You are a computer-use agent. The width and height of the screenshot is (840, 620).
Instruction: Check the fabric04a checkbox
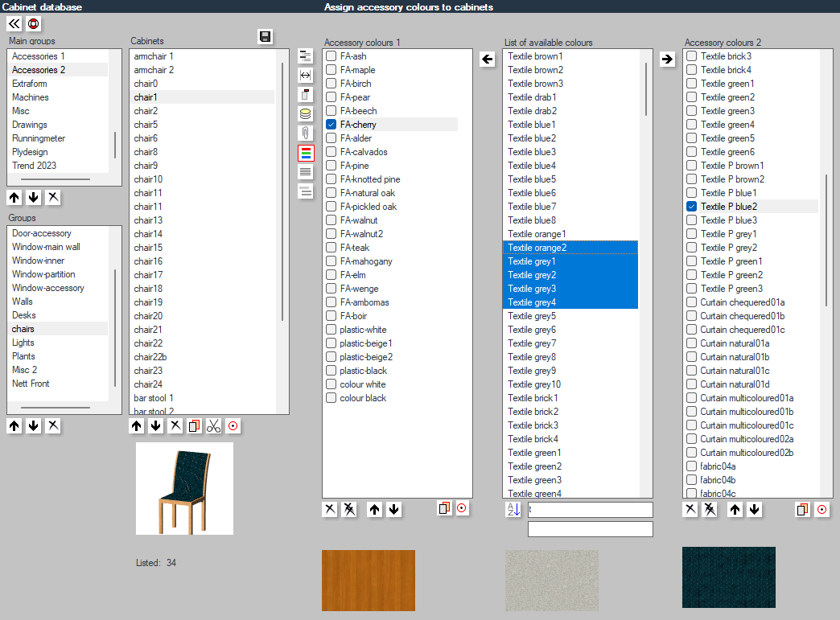(692, 466)
